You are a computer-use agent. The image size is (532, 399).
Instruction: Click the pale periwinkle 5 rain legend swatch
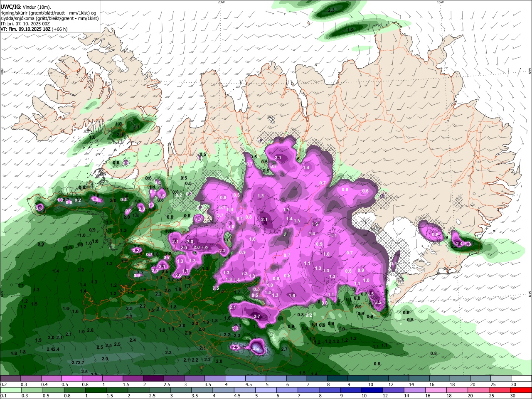pyautogui.click(x=266, y=390)
